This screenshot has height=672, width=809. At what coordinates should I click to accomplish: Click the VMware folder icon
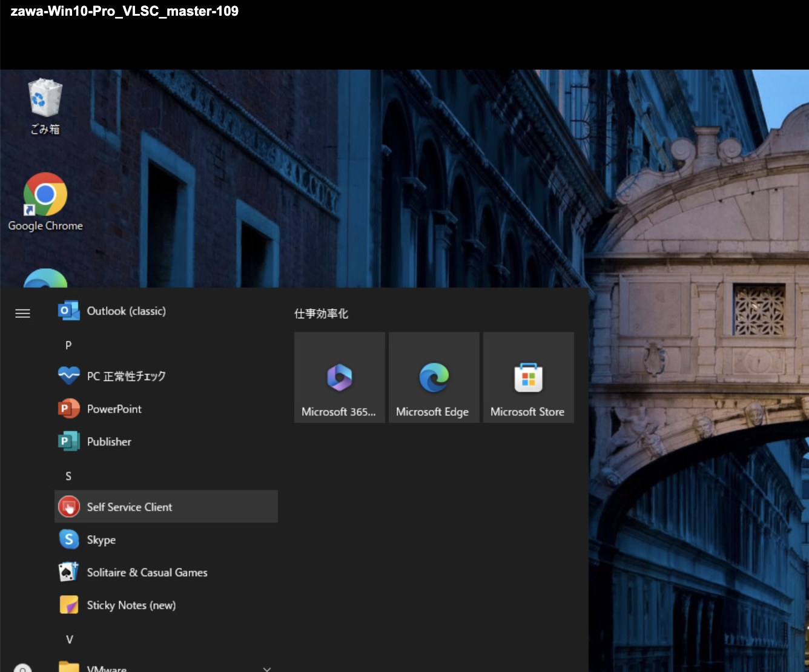click(69, 667)
